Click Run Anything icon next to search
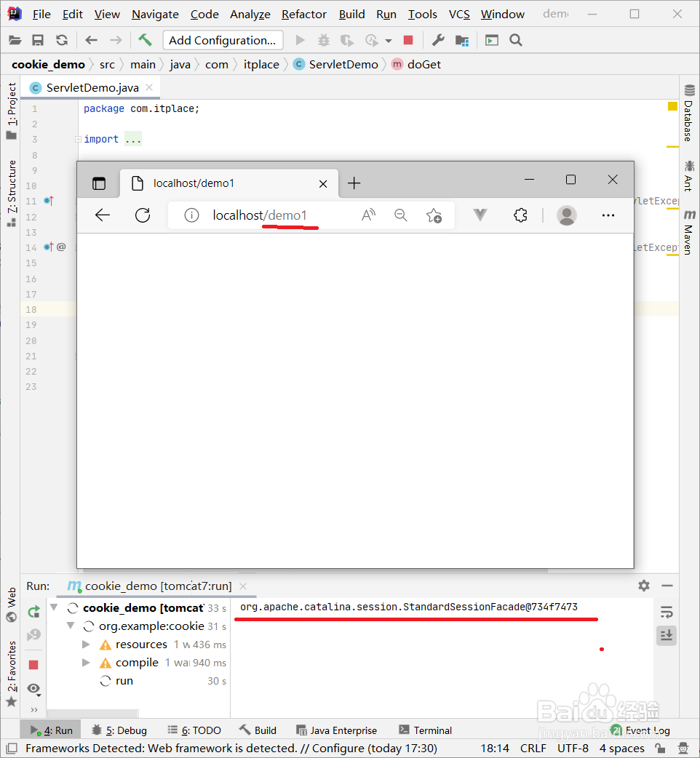The height and width of the screenshot is (758, 700). coord(492,40)
